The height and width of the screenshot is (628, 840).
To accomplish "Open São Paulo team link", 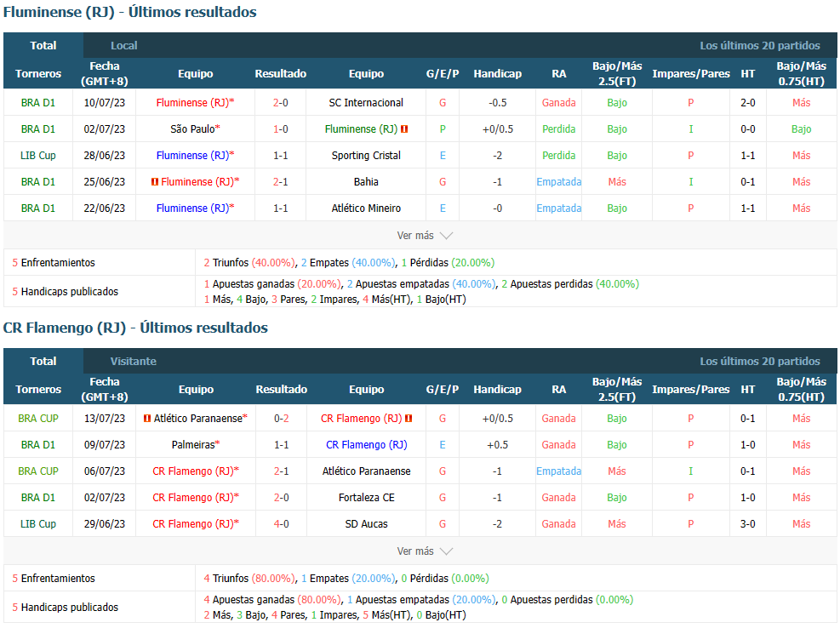I will (195, 129).
